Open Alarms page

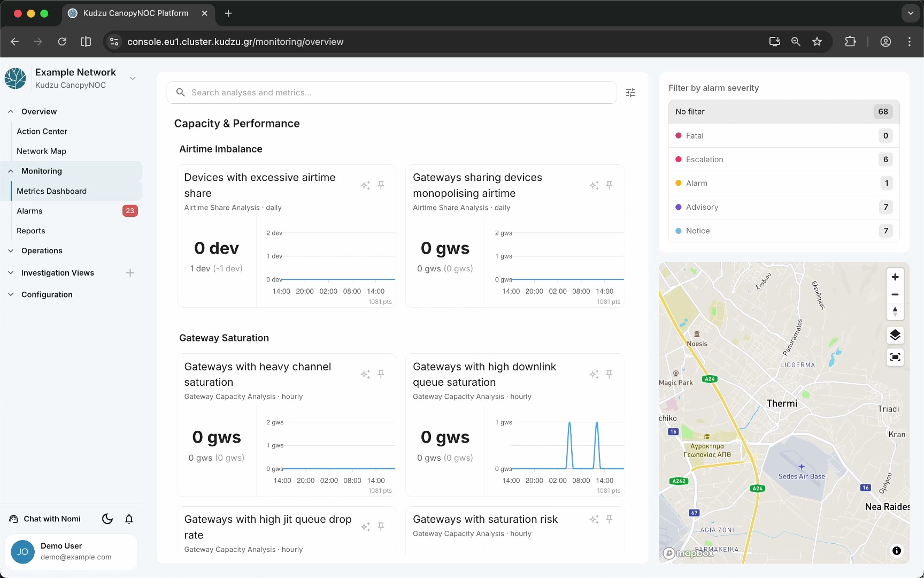[x=29, y=211]
